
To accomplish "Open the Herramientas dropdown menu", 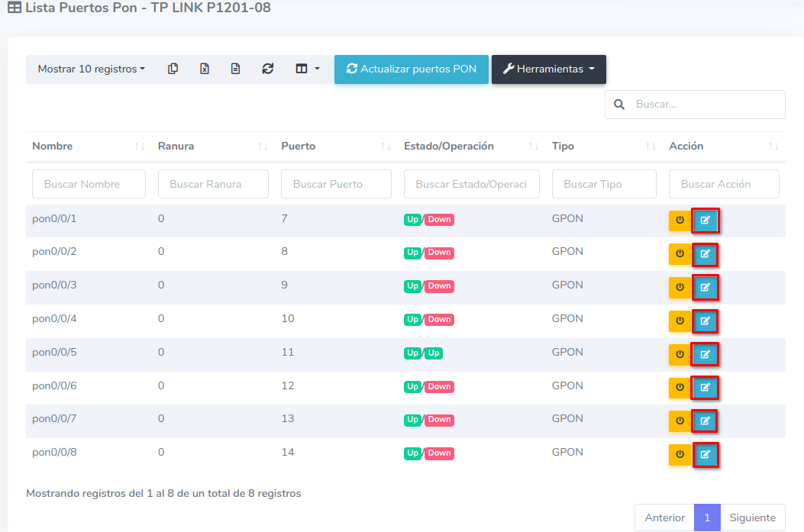I will click(548, 69).
